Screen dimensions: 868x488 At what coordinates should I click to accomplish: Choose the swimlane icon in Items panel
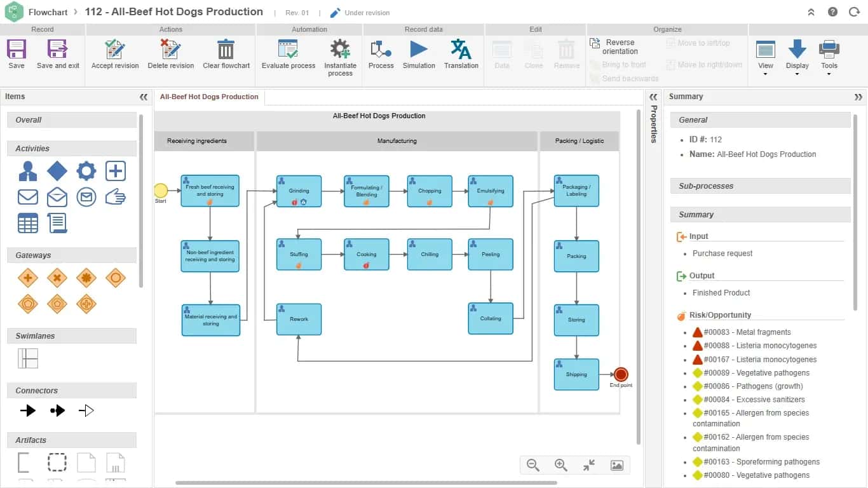(x=28, y=358)
